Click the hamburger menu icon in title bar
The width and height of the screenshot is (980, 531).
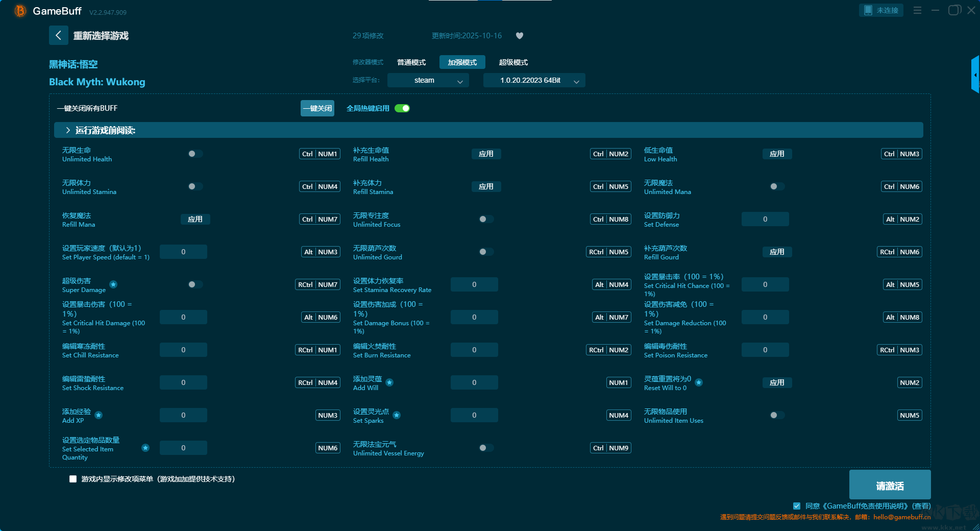point(917,10)
